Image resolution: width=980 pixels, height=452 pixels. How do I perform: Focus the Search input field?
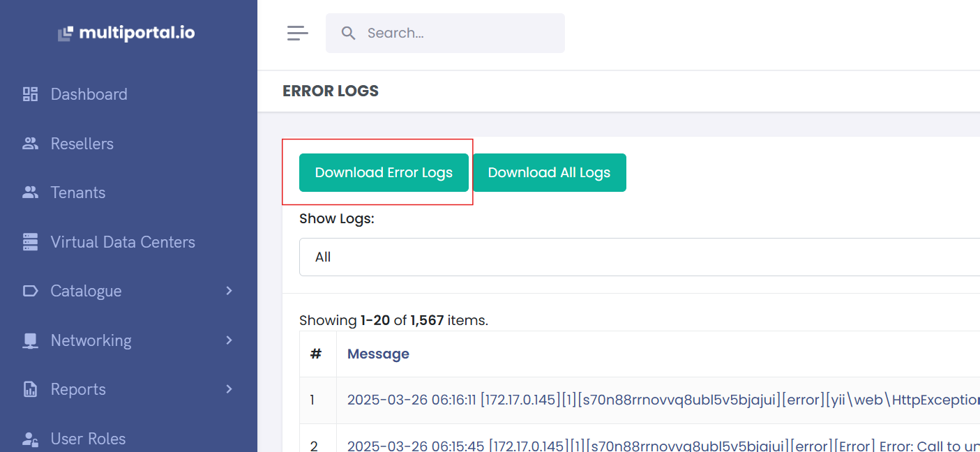(445, 33)
